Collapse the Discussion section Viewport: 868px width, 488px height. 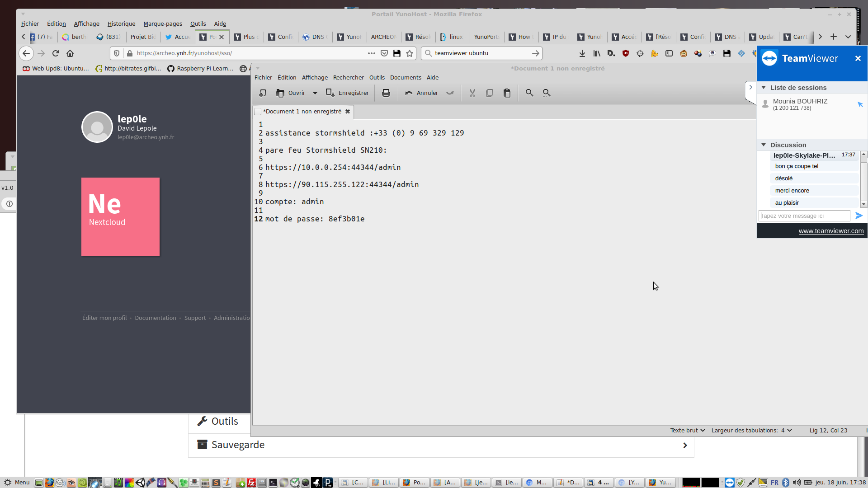[x=764, y=145]
